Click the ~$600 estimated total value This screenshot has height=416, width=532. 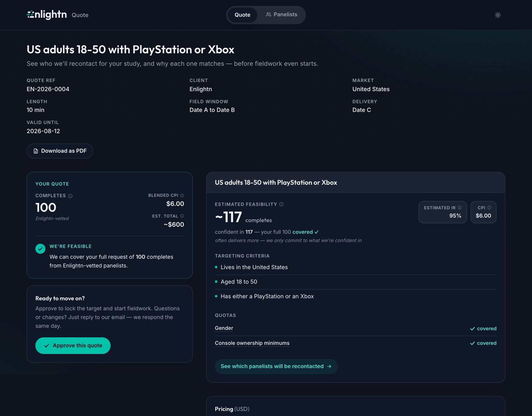click(174, 225)
